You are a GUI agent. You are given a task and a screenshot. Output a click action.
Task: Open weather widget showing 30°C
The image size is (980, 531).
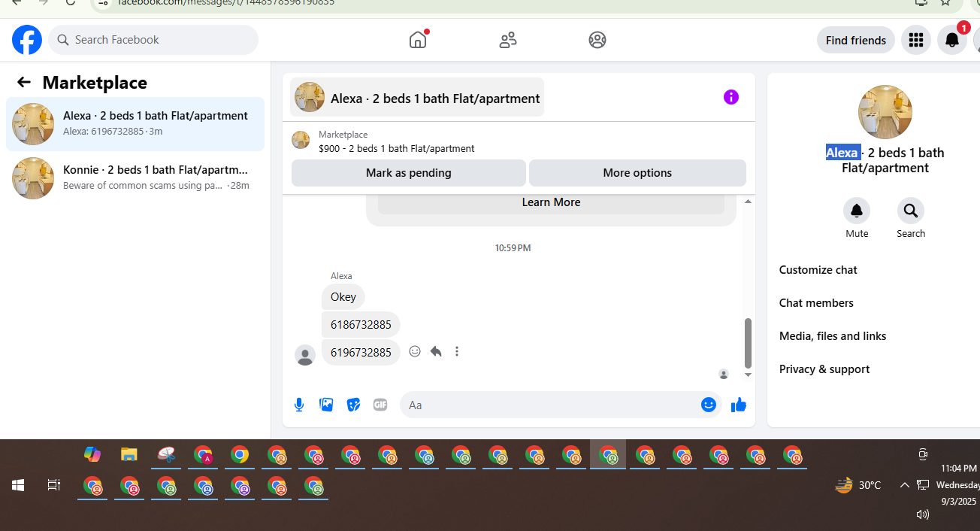[857, 485]
